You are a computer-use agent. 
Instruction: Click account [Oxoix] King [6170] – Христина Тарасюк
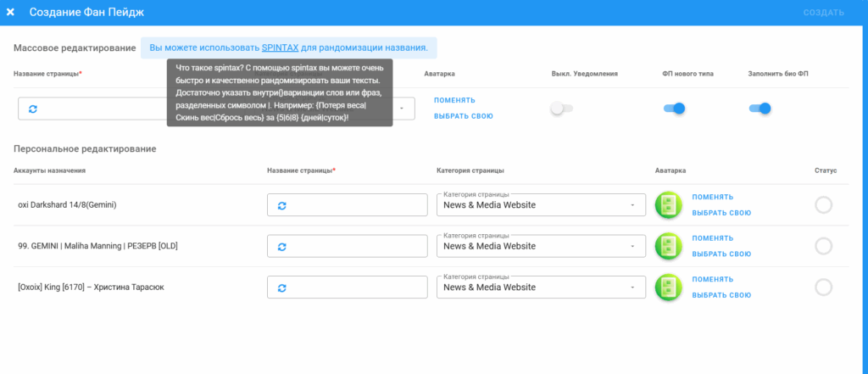click(92, 287)
